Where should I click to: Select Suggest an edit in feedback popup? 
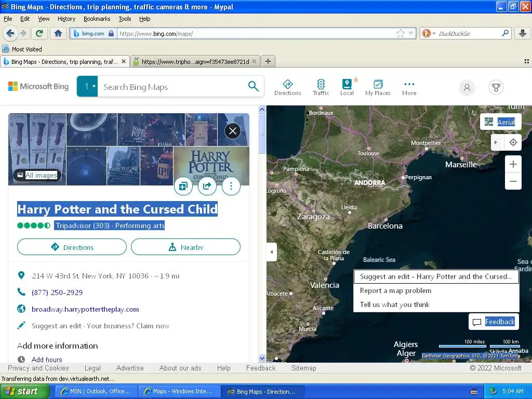coord(436,276)
